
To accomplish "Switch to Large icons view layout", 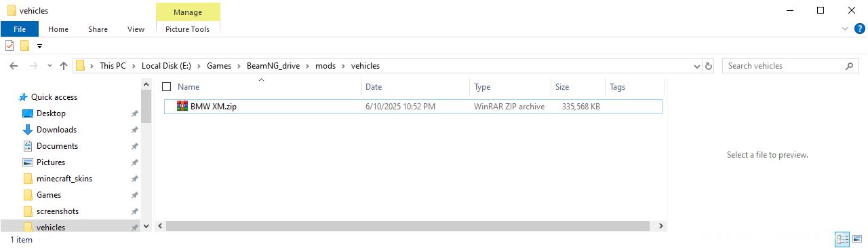I will (857, 239).
